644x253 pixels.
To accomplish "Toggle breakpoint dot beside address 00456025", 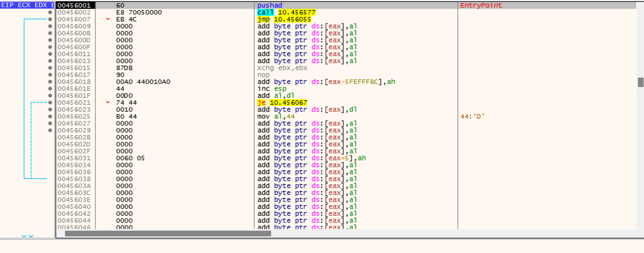I will [50, 116].
